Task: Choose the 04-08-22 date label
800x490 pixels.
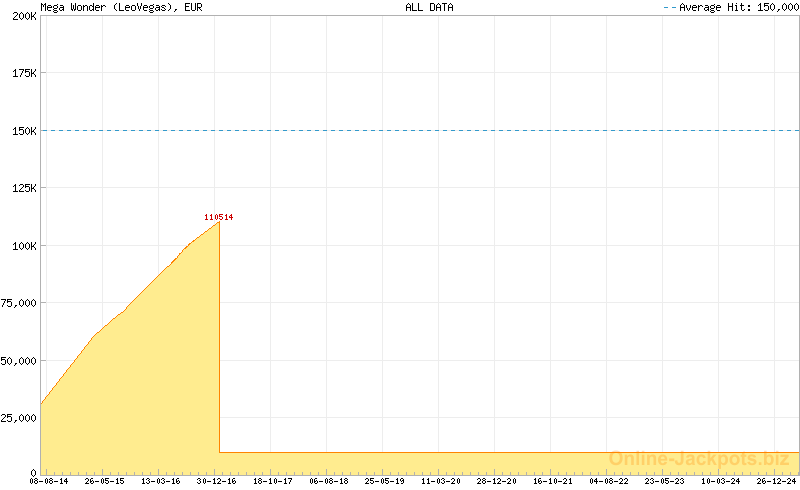Action: 609,481
